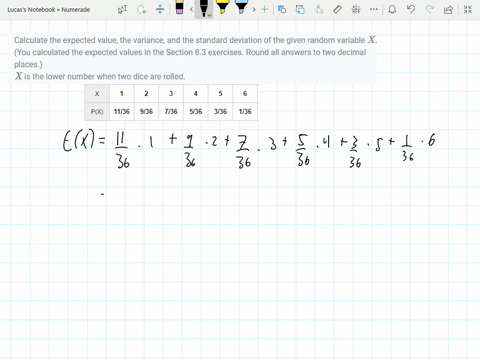Click table cell '1/36'
The image size is (480, 360).
(x=245, y=112)
